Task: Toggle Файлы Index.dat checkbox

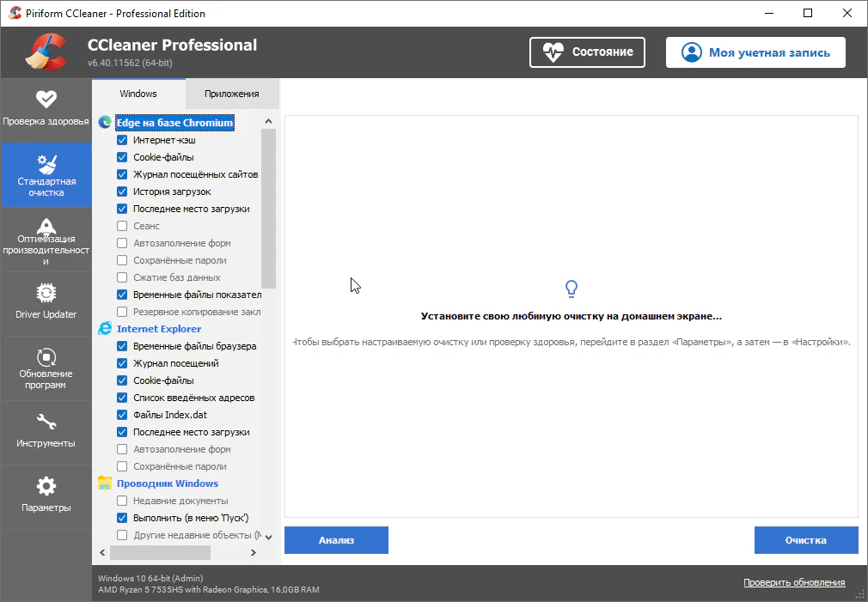Action: (122, 415)
